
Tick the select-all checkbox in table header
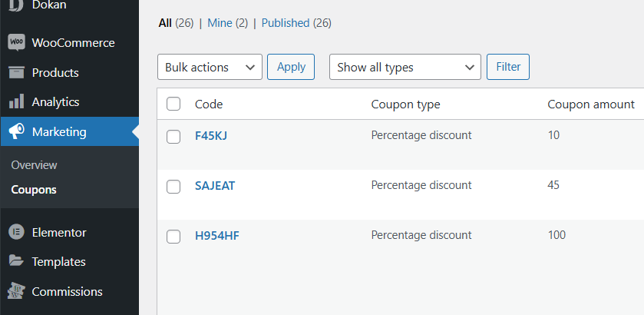pyautogui.click(x=173, y=104)
